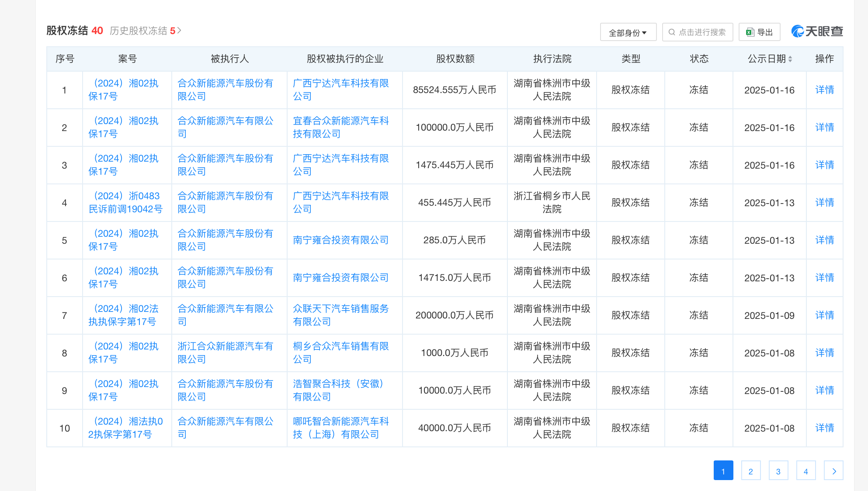Open 南宁雍合投资有限公司 link in row 5
The width and height of the screenshot is (868, 491).
(x=340, y=240)
